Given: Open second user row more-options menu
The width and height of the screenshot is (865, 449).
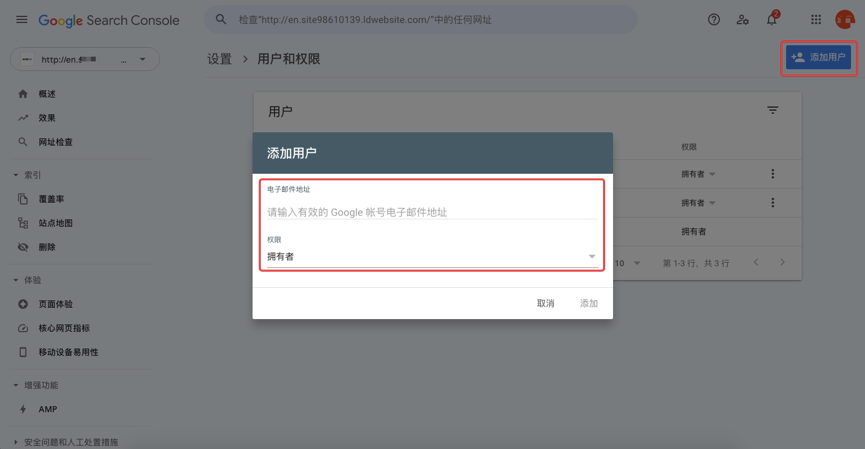Looking at the screenshot, I should pos(773,203).
